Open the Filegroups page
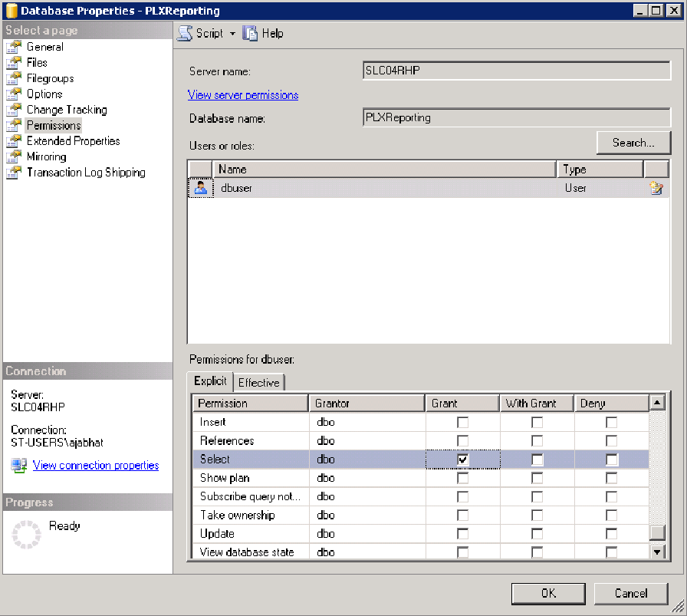 coord(51,78)
